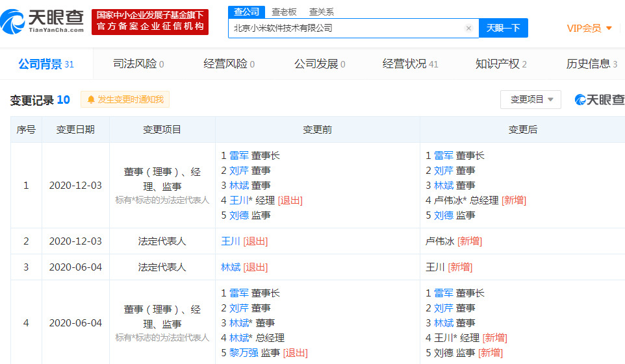Open 雷军 link in row 1 变更后
The height and width of the screenshot is (364, 625).
coord(443,156)
